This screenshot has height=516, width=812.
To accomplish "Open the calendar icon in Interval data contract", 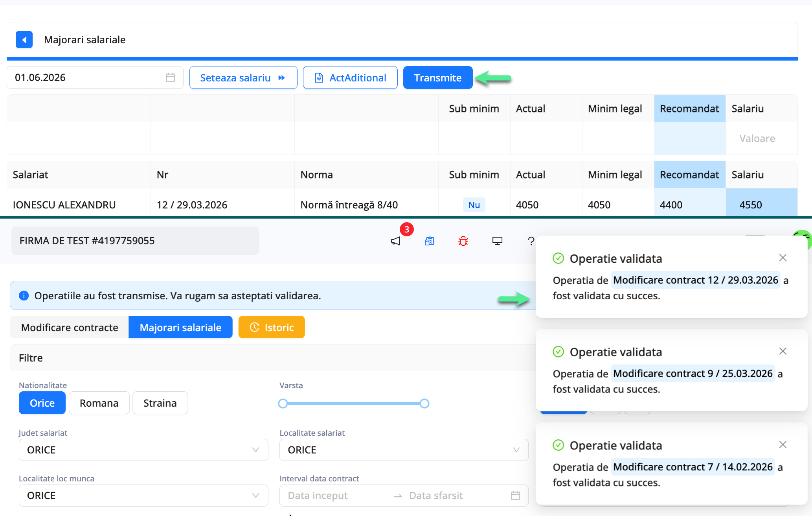I will [515, 496].
